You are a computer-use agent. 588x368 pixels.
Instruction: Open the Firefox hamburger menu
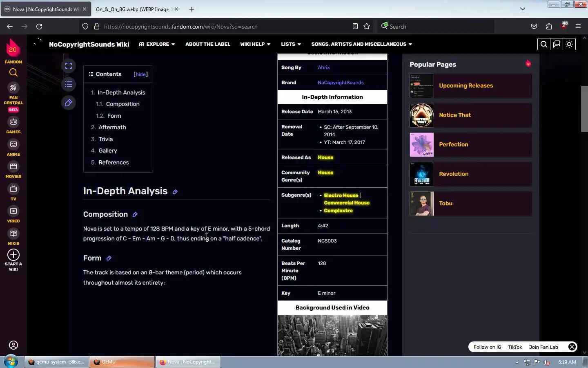tap(578, 27)
